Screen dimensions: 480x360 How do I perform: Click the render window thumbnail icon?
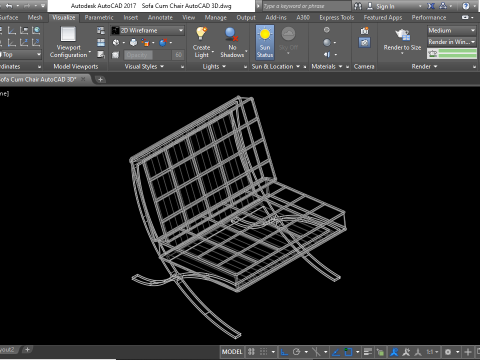tap(433, 53)
